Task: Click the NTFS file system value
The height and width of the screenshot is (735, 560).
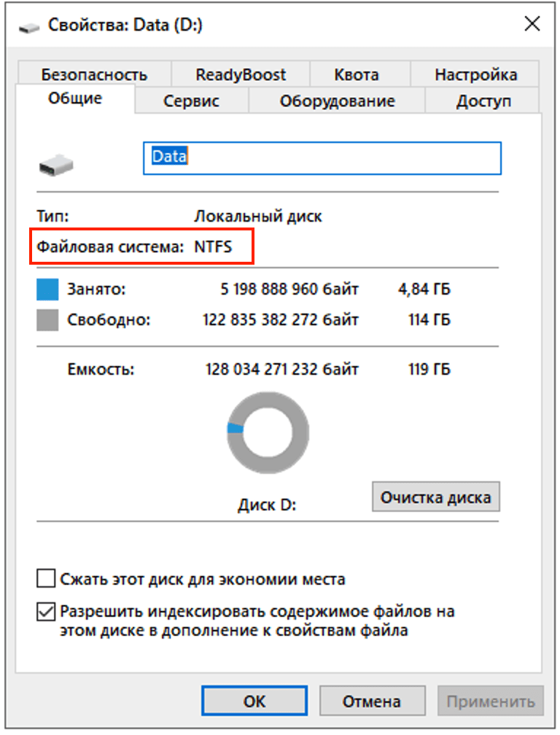Action: click(x=213, y=246)
